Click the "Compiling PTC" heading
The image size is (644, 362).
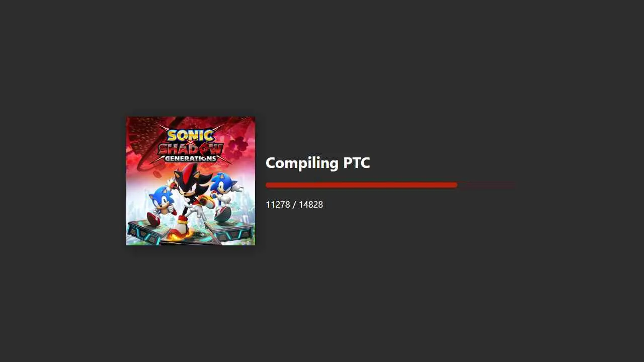tap(317, 163)
